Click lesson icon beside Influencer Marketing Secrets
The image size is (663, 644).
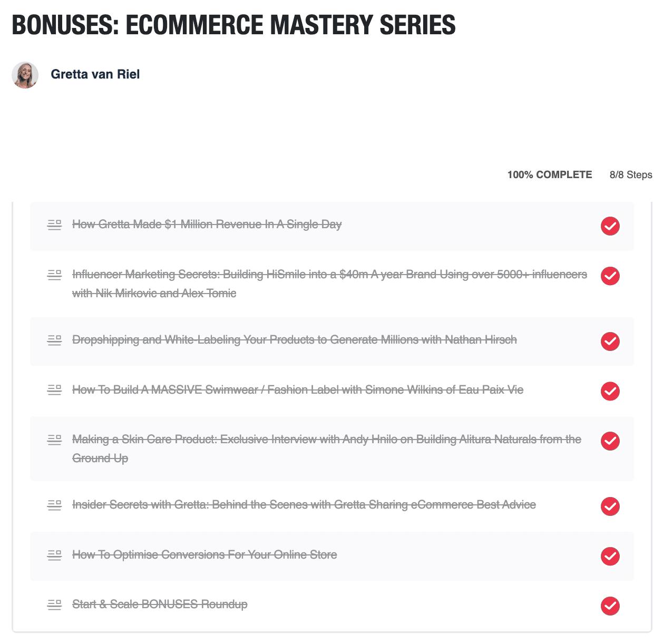[54, 275]
